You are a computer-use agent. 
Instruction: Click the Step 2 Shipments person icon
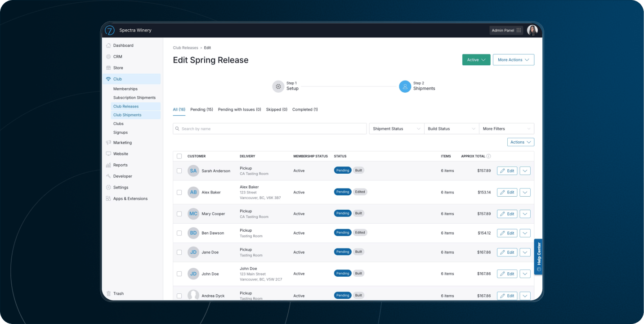pyautogui.click(x=405, y=86)
